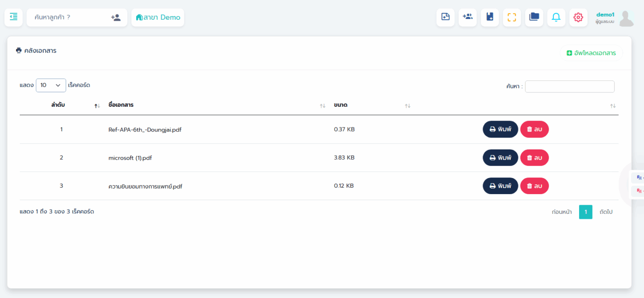Toggle fullscreen with orange frame icon
The image size is (644, 298).
(512, 17)
